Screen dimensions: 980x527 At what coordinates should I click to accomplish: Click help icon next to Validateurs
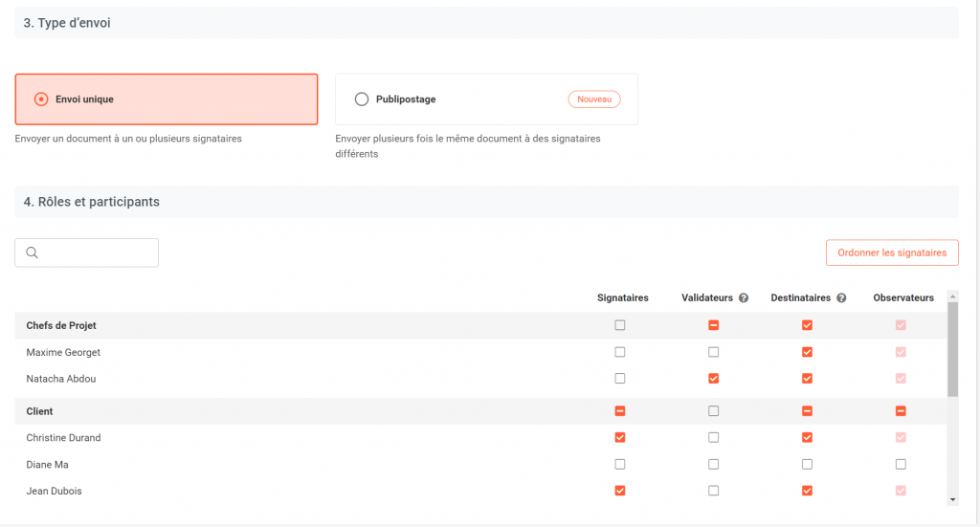point(743,298)
